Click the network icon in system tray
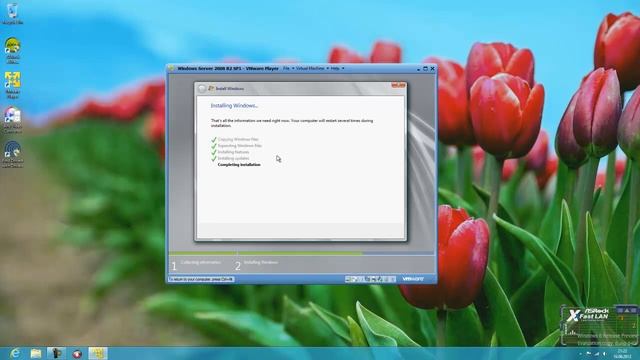Screen dimensions: 640x360 click(596, 354)
